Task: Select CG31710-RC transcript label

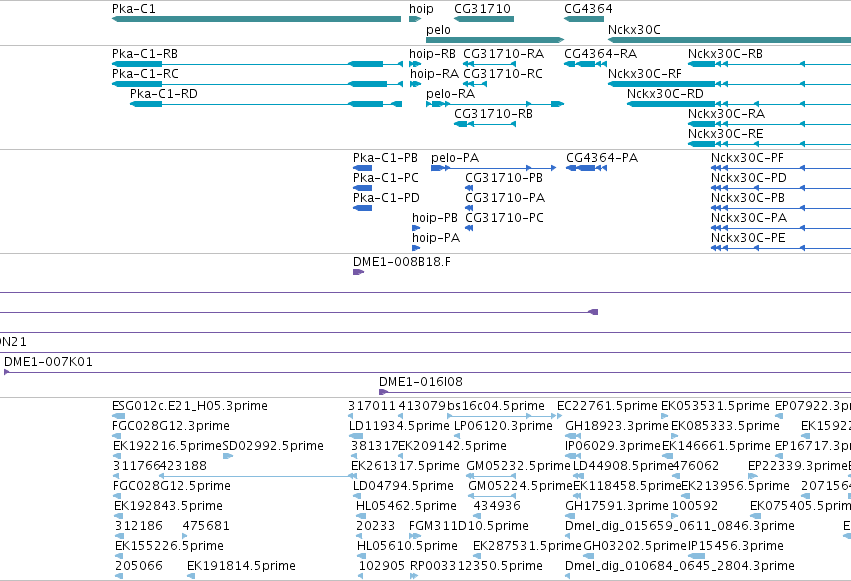Action: pyautogui.click(x=503, y=74)
